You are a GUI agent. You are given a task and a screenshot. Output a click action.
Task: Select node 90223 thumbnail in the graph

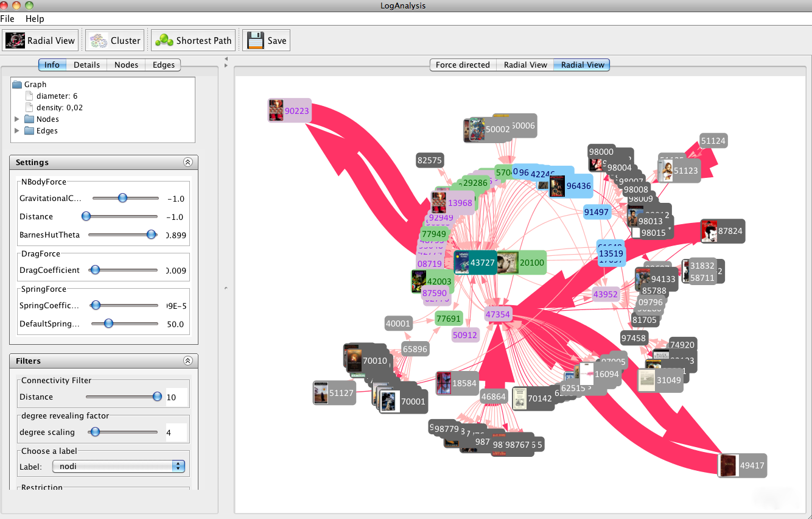coord(276,110)
